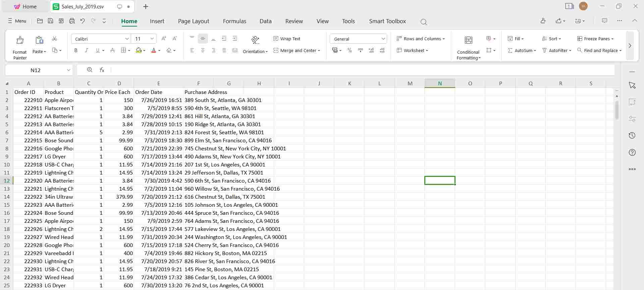The height and width of the screenshot is (290, 644).
Task: Toggle middle vertical alignment
Action: (x=203, y=39)
